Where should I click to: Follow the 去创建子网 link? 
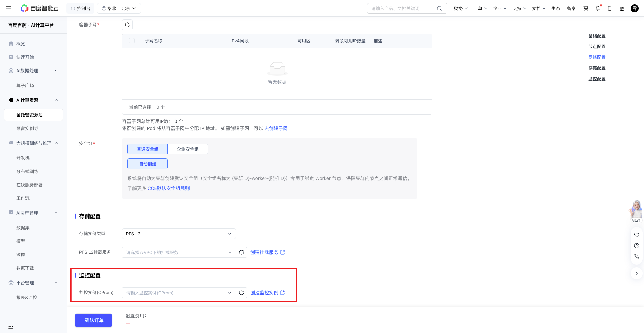coord(276,128)
